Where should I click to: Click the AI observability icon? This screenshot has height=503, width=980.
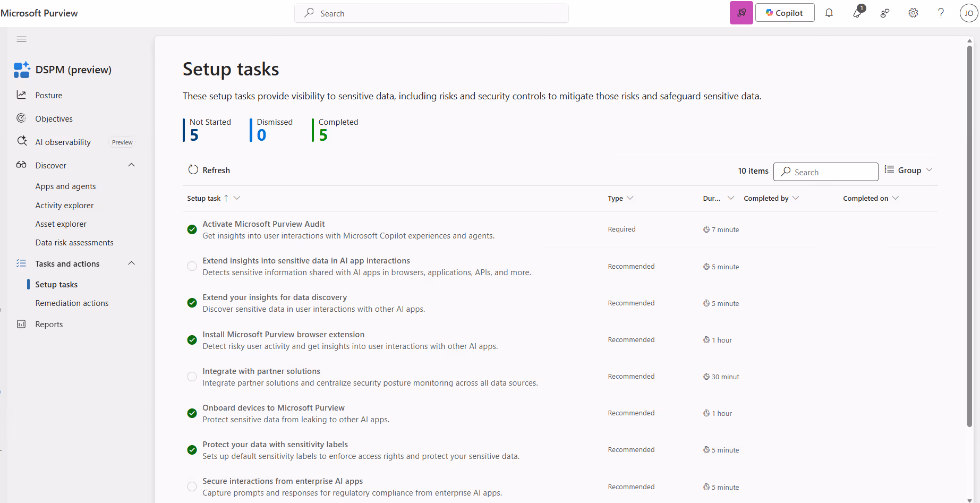click(22, 141)
